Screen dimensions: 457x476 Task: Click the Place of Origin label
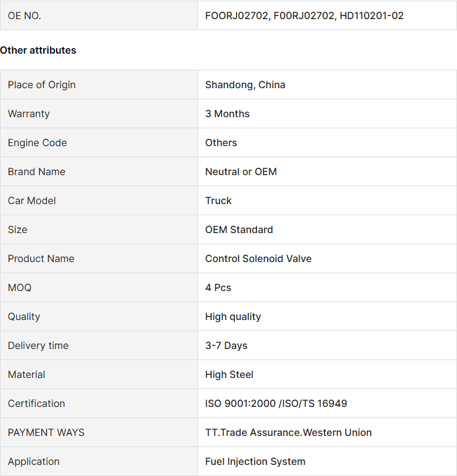click(41, 84)
